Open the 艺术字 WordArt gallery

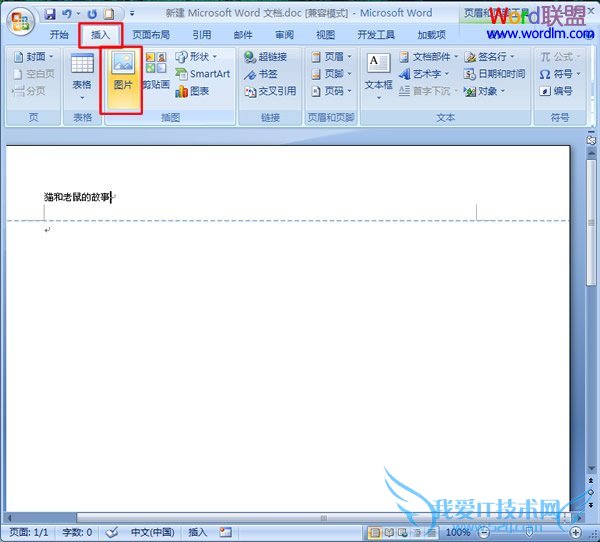(x=424, y=74)
